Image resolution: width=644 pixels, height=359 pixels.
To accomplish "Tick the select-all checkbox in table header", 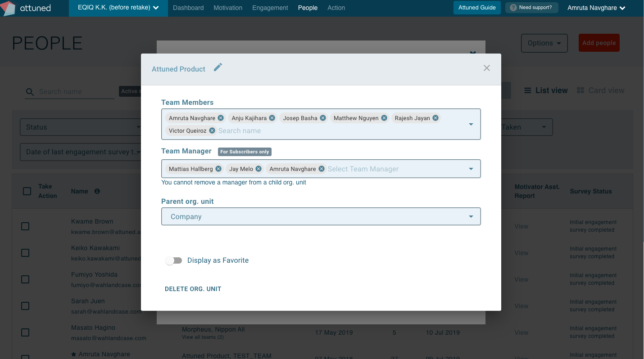I will [27, 191].
